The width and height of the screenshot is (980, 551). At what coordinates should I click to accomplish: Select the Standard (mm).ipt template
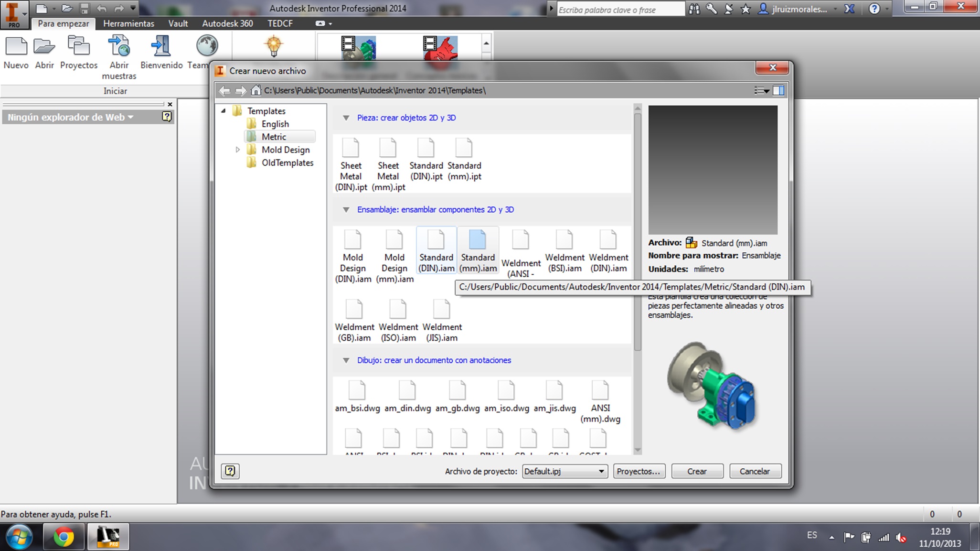tap(464, 159)
